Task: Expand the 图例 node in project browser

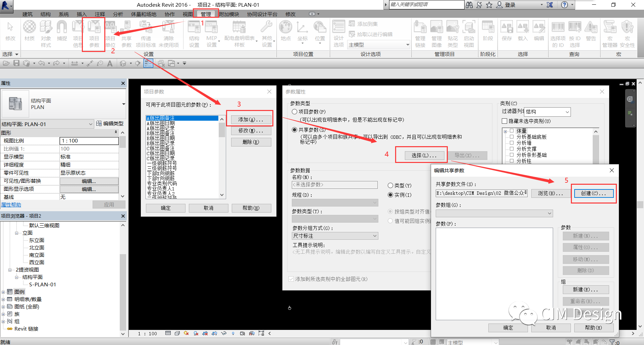Action: coord(3,292)
